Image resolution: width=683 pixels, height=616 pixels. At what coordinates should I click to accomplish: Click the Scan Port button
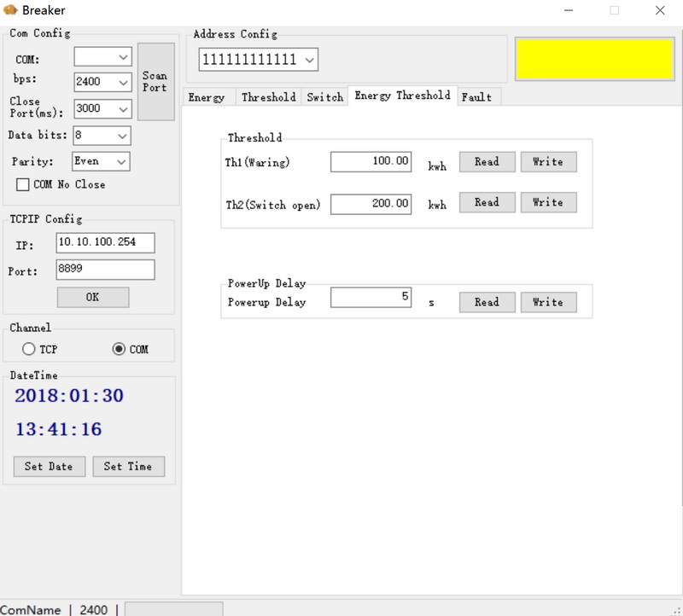[155, 82]
